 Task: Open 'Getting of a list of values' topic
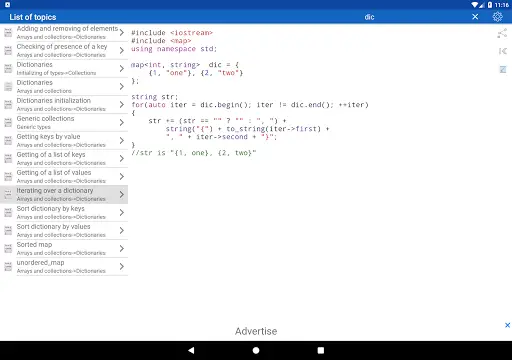(64, 176)
